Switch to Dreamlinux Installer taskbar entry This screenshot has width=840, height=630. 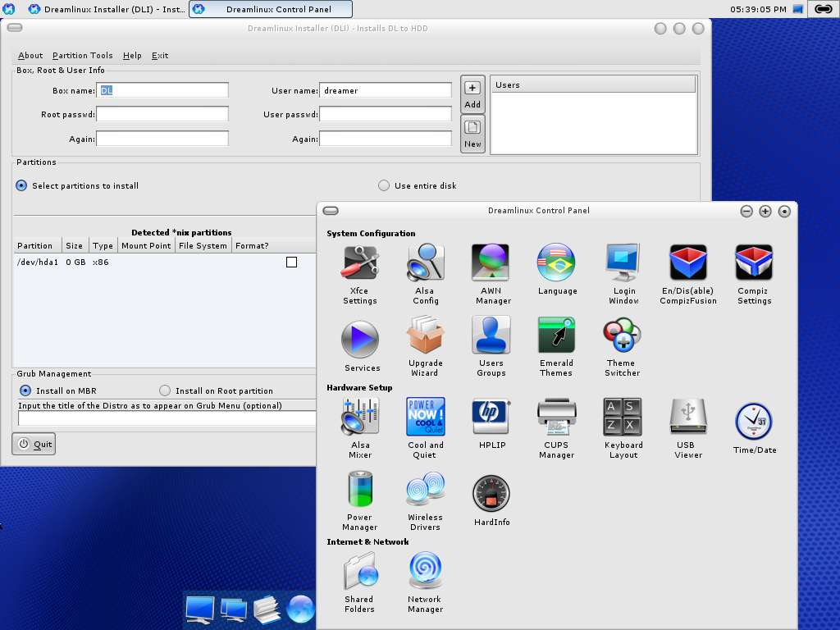click(x=107, y=9)
